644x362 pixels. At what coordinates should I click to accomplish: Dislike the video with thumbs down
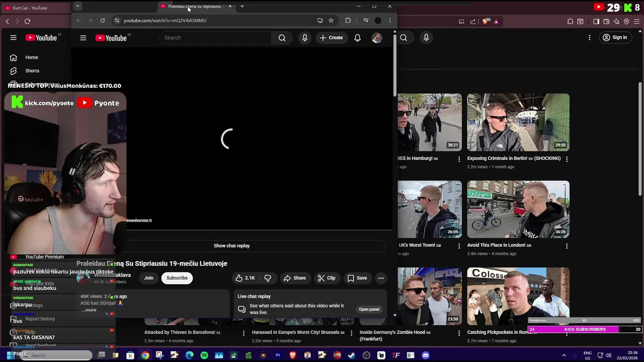point(268,278)
